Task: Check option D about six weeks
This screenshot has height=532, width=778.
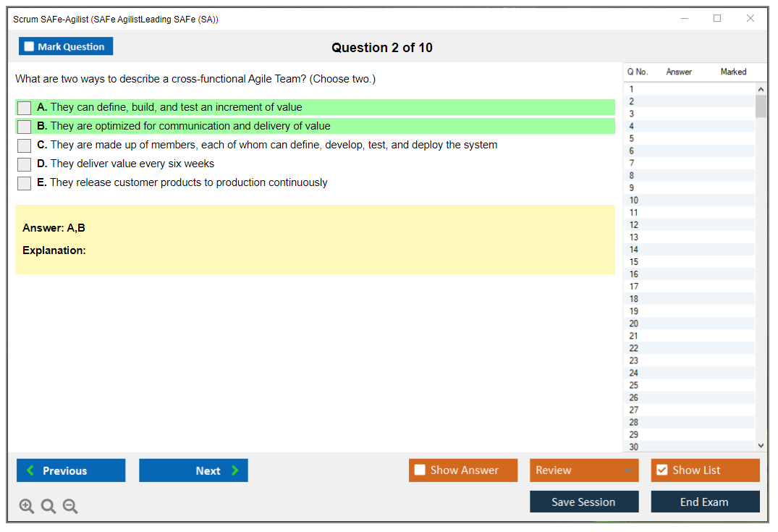Action: coord(25,164)
